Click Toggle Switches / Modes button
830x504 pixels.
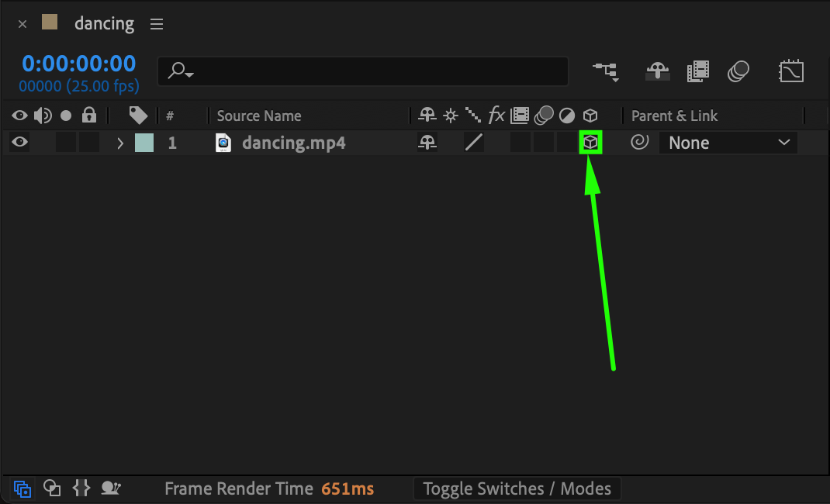(x=517, y=488)
